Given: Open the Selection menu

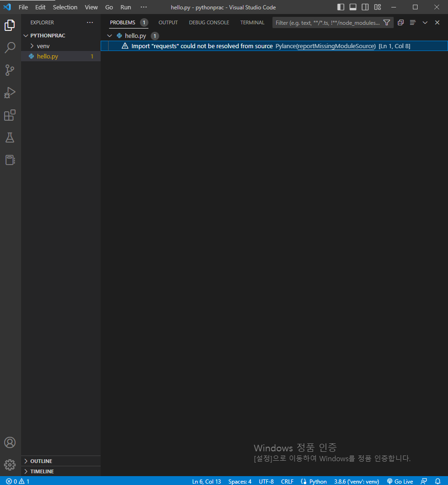Looking at the screenshot, I should (65, 7).
